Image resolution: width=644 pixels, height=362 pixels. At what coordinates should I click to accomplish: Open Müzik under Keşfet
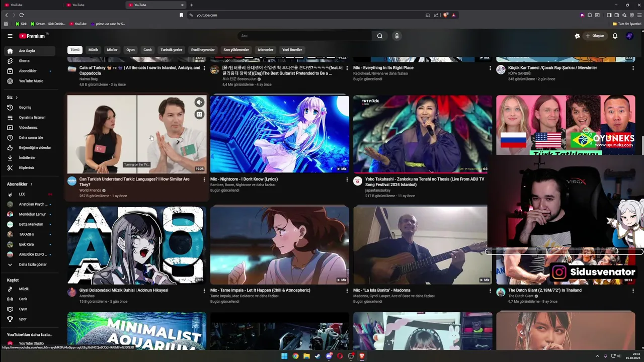coord(29,289)
